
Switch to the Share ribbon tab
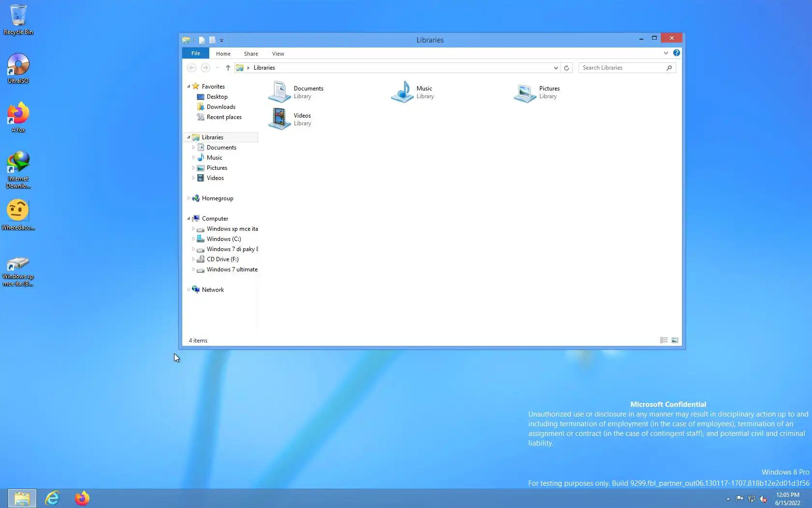[x=251, y=54]
